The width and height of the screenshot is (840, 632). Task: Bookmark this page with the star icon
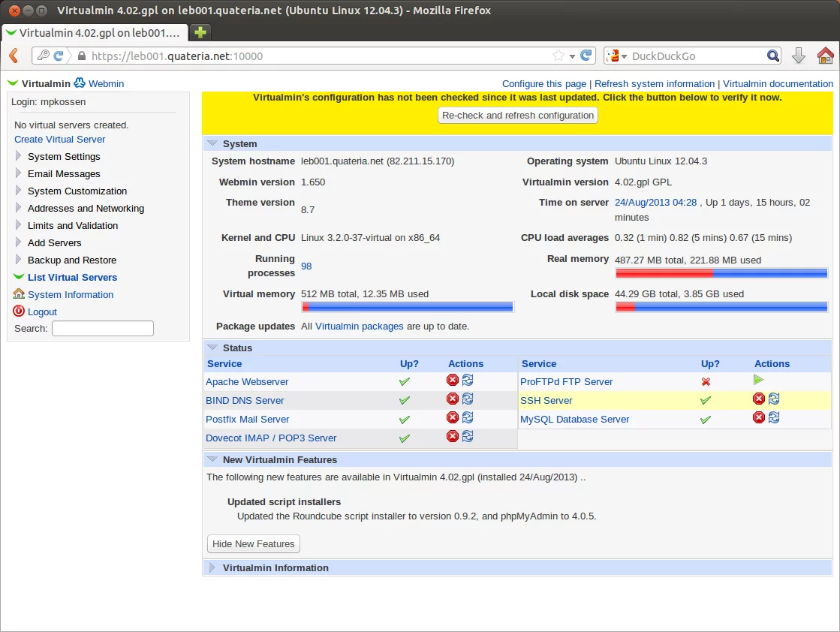(x=558, y=55)
